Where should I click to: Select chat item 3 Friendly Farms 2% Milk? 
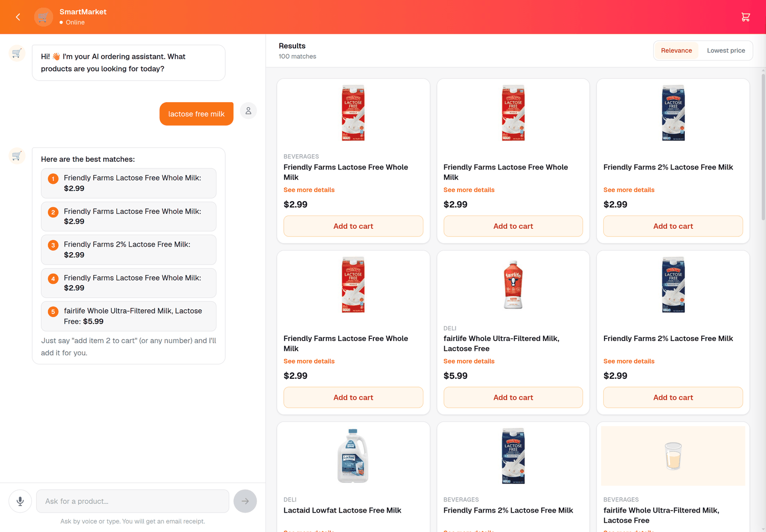(129, 250)
